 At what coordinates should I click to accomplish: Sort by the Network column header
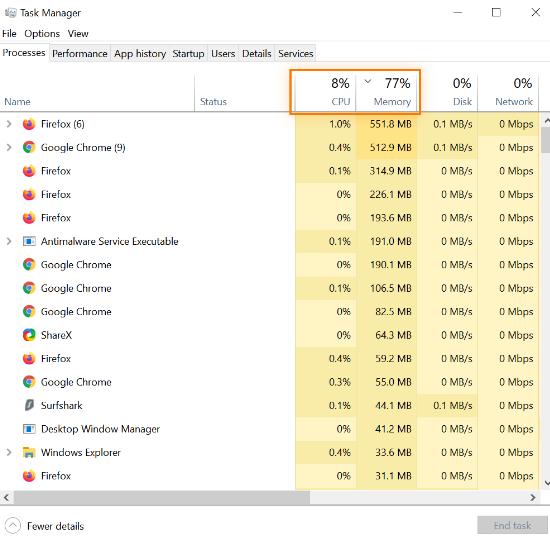508,92
